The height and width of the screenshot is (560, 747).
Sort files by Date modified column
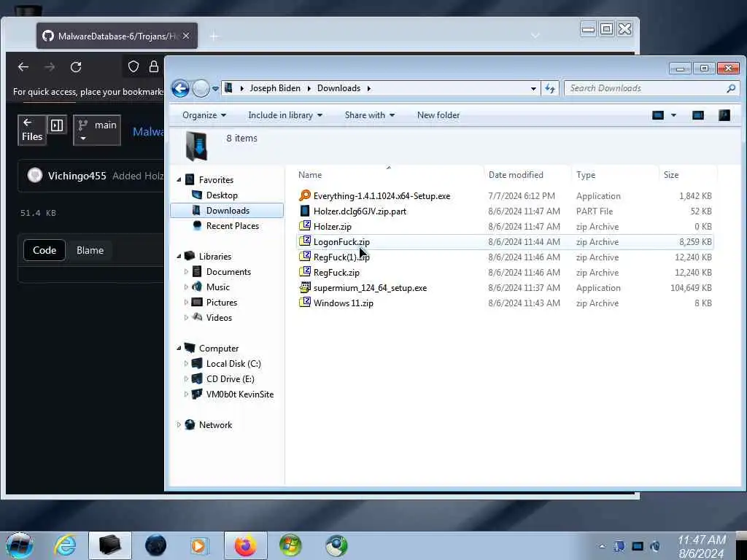pos(516,175)
